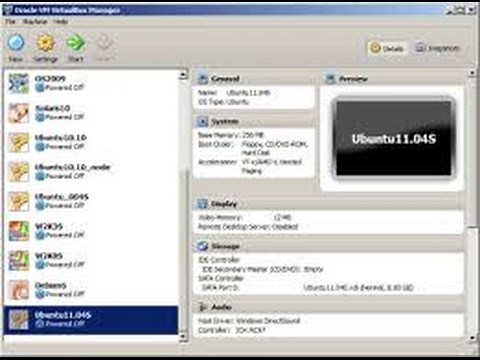The image size is (480, 360).
Task: Click the Ubuntu11.04S preview thumbnail
Action: 394,139
